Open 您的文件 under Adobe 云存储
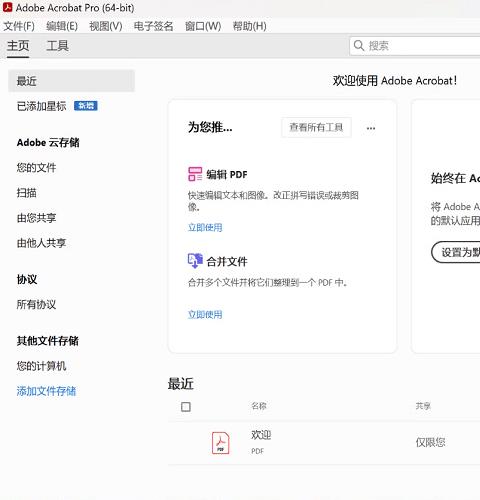This screenshot has height=500, width=480. point(37,167)
